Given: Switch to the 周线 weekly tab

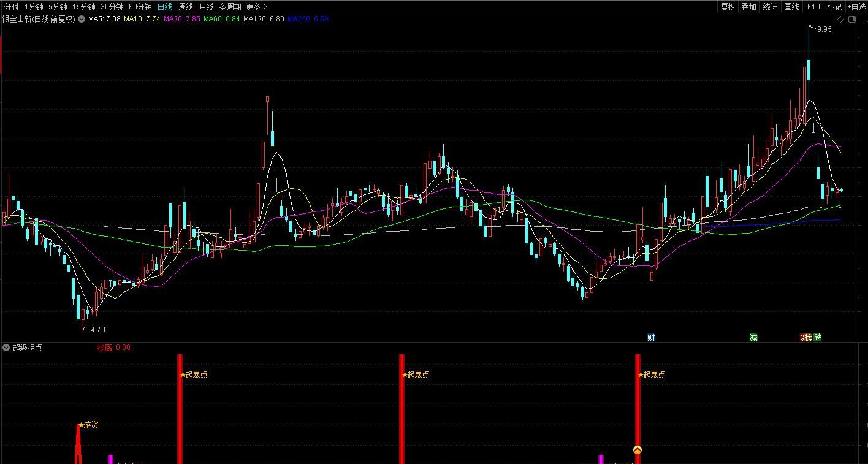Looking at the screenshot, I should pyautogui.click(x=185, y=7).
